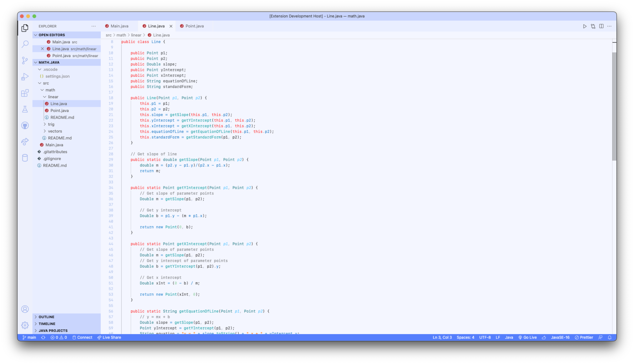Image resolution: width=634 pixels, height=364 pixels.
Task: Click the editor vertical scrollbar thumb
Action: coord(614,106)
